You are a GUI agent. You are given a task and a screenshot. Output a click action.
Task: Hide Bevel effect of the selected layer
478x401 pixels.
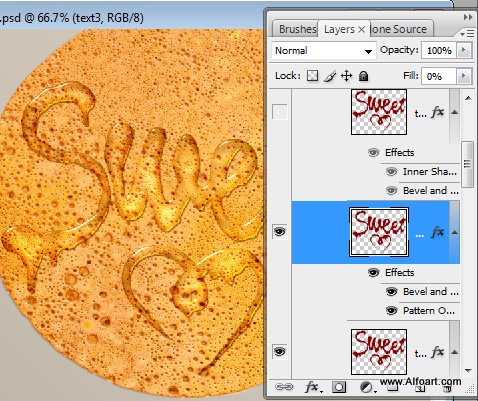(x=391, y=292)
